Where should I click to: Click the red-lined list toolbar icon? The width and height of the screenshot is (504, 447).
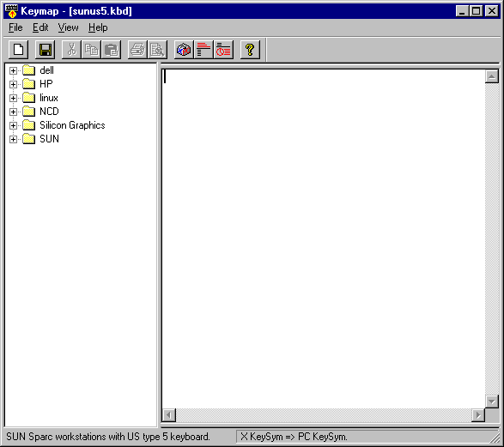click(203, 50)
